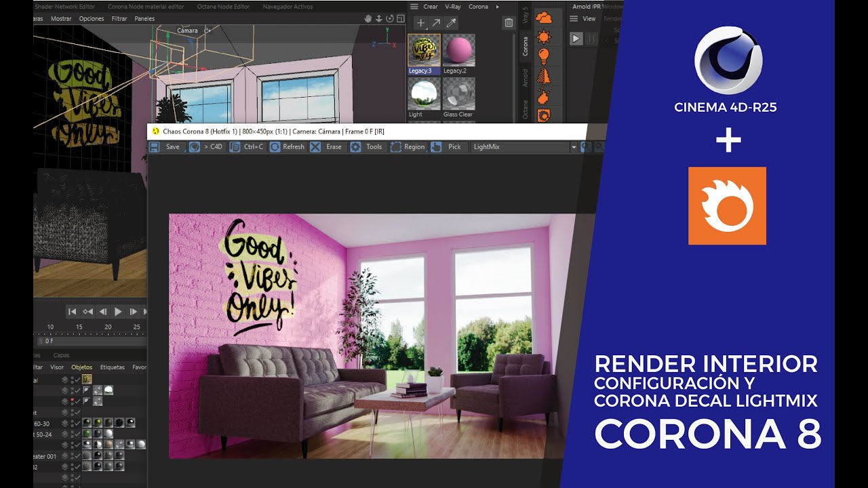Click the add new material plus icon
Screen dimensions: 868x488
point(420,23)
